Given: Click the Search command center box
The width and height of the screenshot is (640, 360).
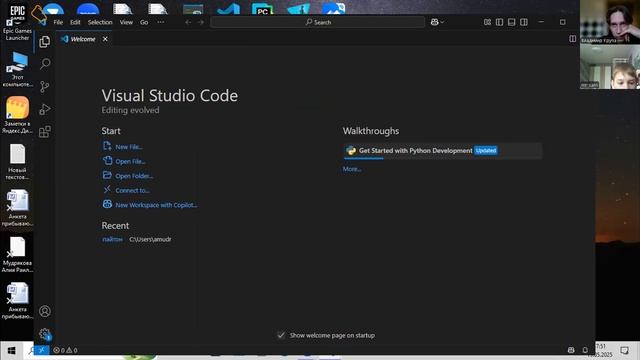Looking at the screenshot, I should point(318,22).
